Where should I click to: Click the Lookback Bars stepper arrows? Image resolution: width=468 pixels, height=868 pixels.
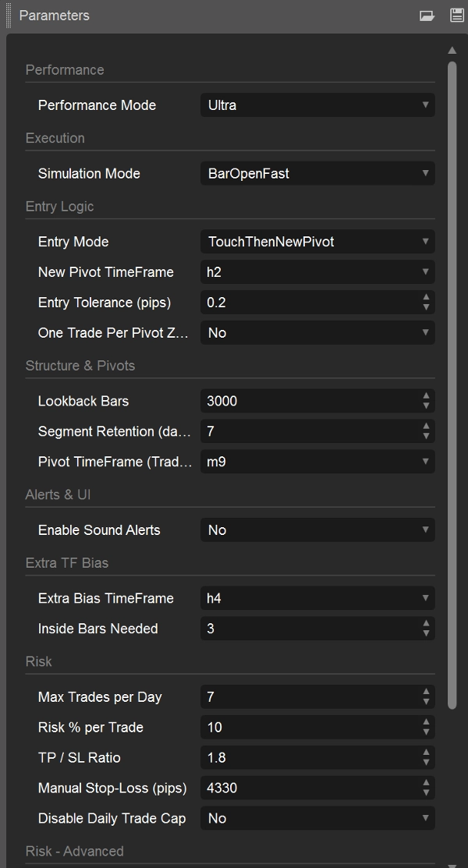(x=426, y=401)
